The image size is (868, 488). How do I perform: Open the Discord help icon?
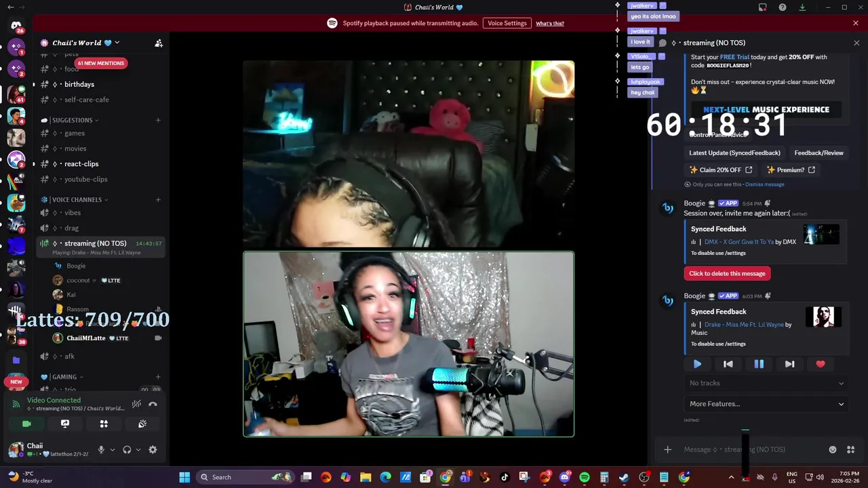click(783, 7)
